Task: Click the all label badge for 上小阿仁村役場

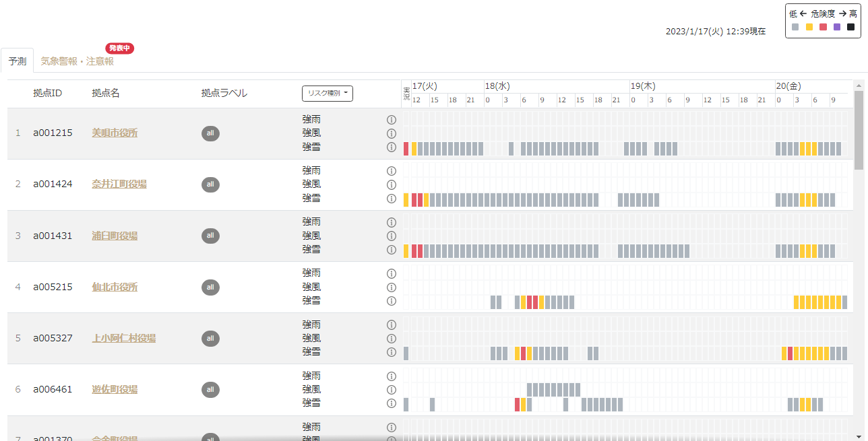Action: (210, 338)
